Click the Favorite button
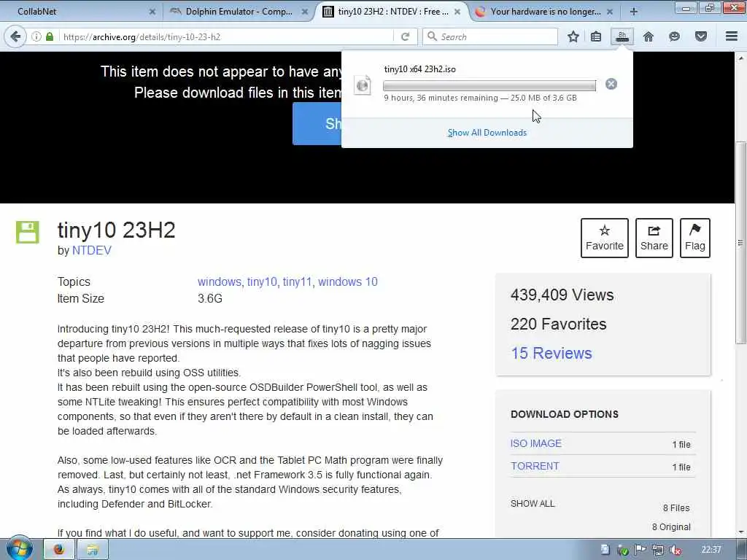 605,238
